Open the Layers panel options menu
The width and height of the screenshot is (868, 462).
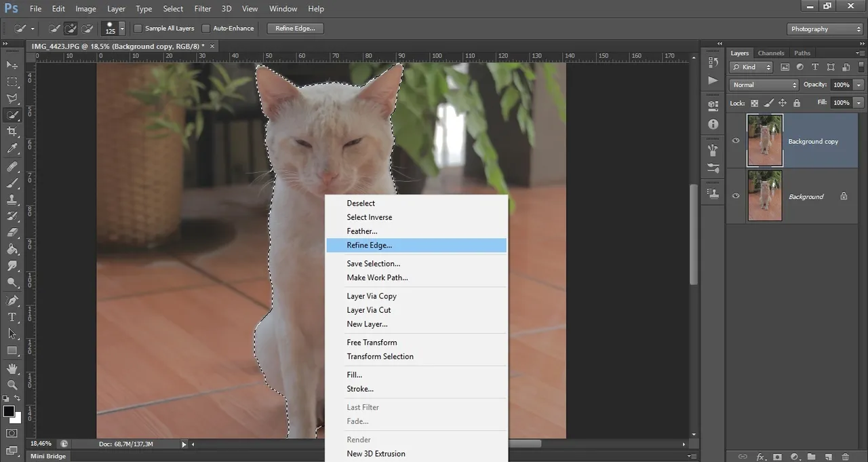pos(861,52)
